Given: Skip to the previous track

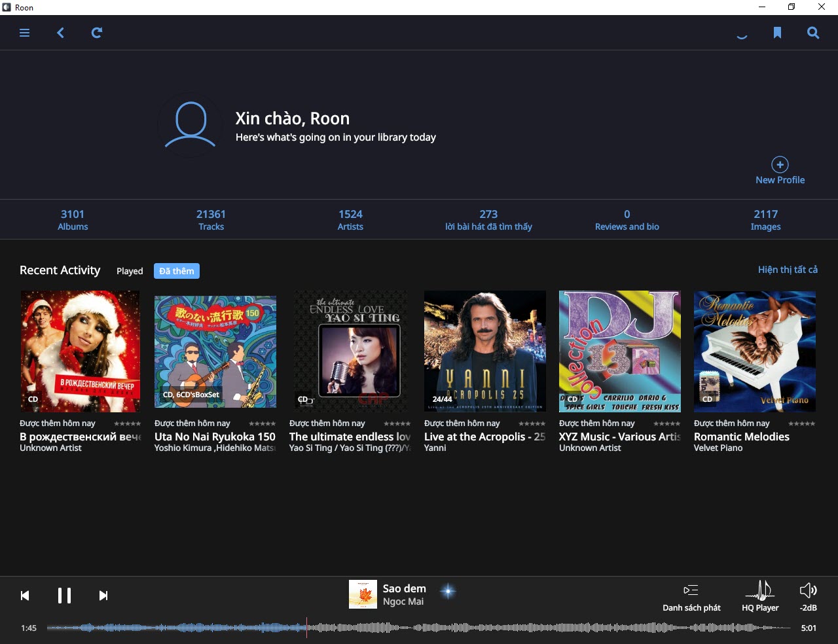Looking at the screenshot, I should click(x=25, y=596).
